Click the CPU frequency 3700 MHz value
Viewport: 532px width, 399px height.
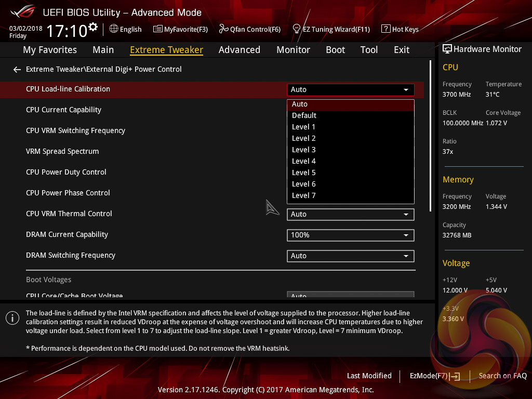(457, 95)
